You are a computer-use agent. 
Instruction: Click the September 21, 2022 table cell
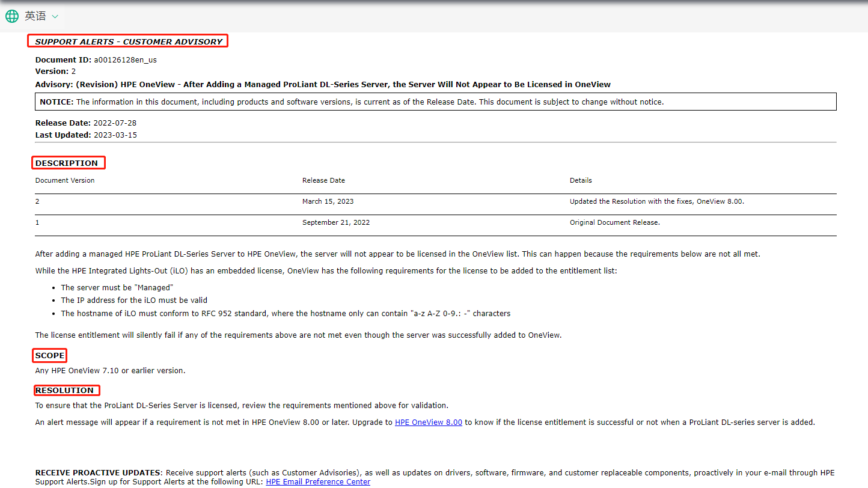coord(336,222)
